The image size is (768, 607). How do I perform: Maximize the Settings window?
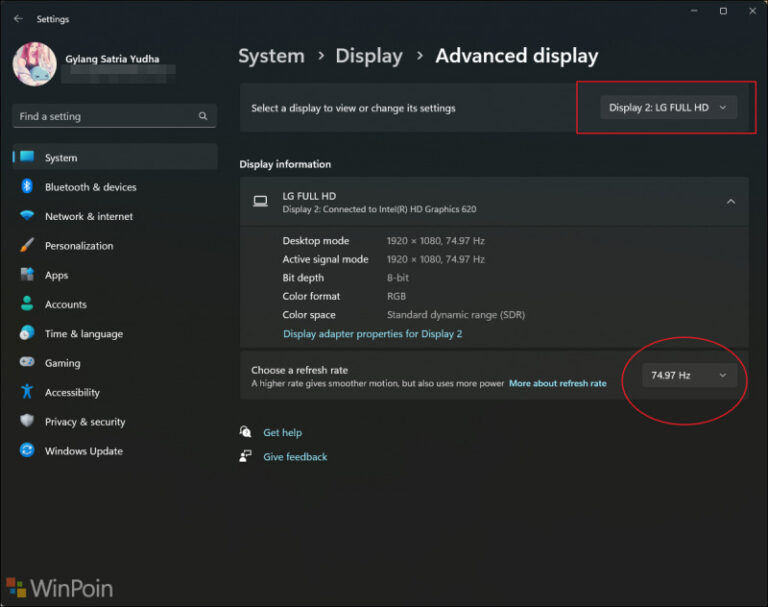click(723, 11)
